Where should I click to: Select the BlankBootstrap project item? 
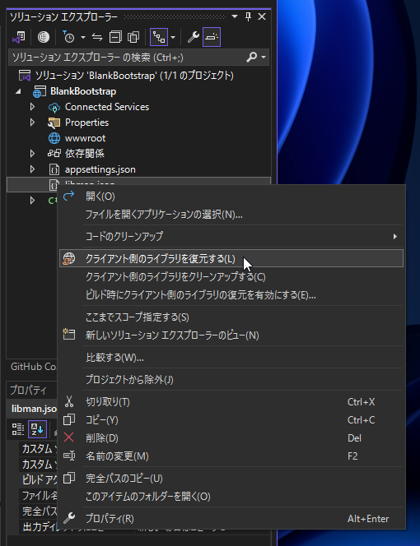point(83,91)
